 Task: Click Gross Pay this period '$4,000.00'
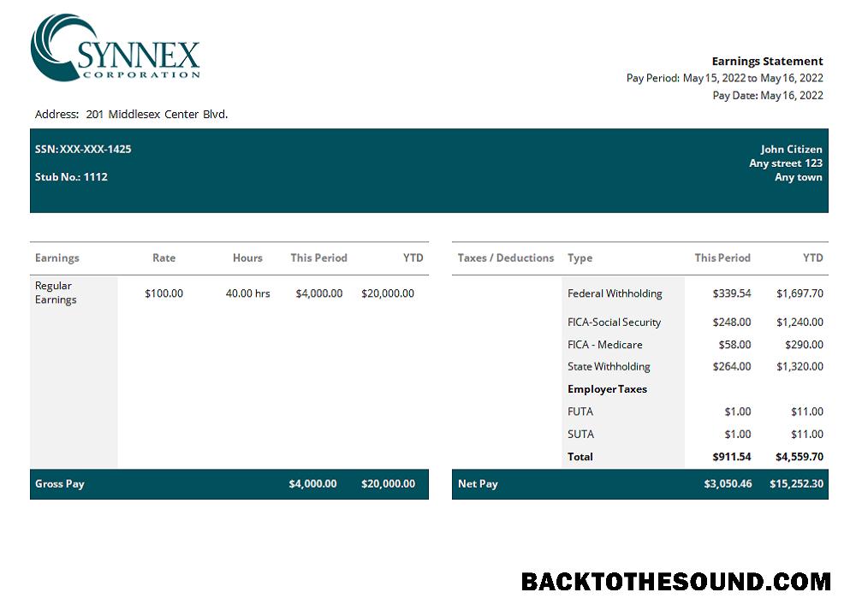coord(312,484)
